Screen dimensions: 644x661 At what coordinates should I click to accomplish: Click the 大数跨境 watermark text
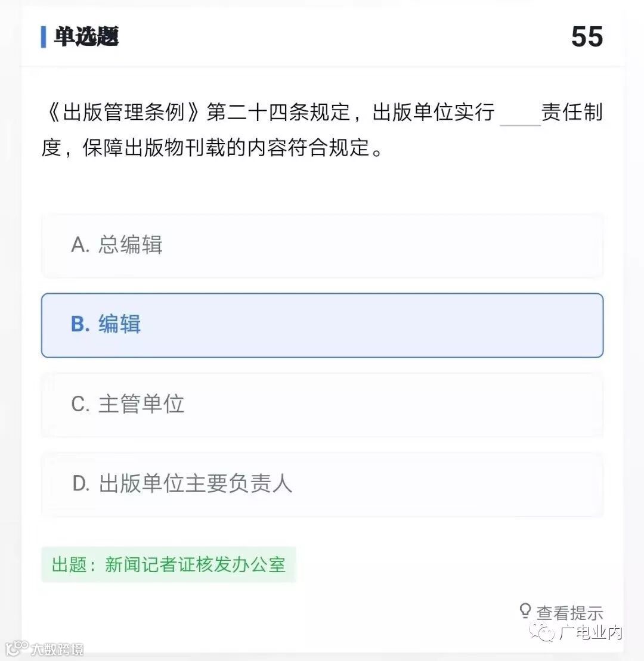click(57, 648)
